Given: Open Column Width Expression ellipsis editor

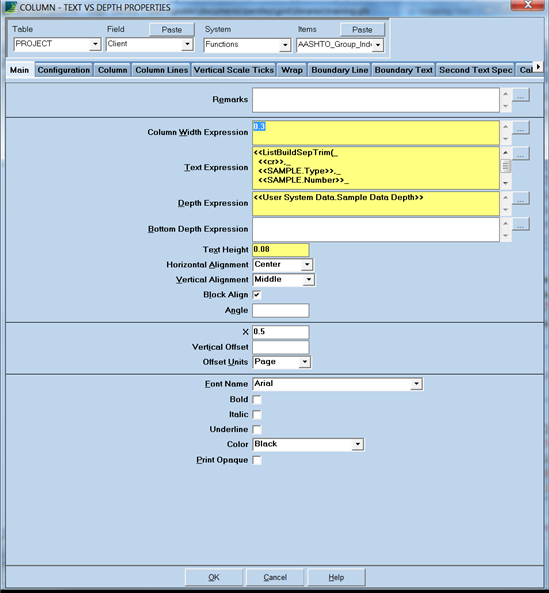Looking at the screenshot, I should 521,128.
